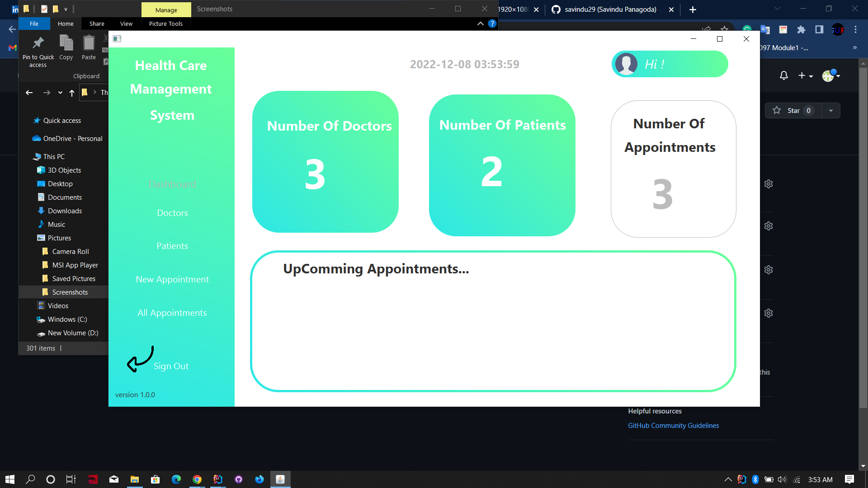Select the Screenshots folder in the tree

pos(70,292)
